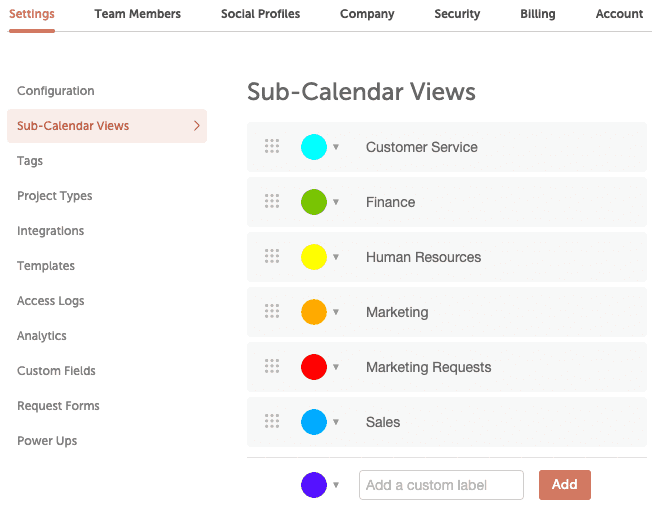Open the Social Profiles tab
This screenshot has height=515, width=652.
[260, 14]
